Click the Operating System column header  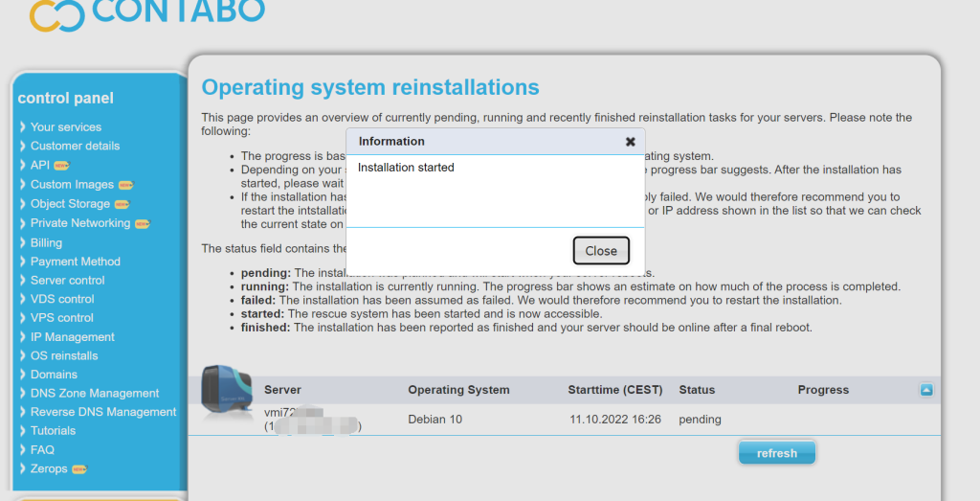tap(458, 390)
